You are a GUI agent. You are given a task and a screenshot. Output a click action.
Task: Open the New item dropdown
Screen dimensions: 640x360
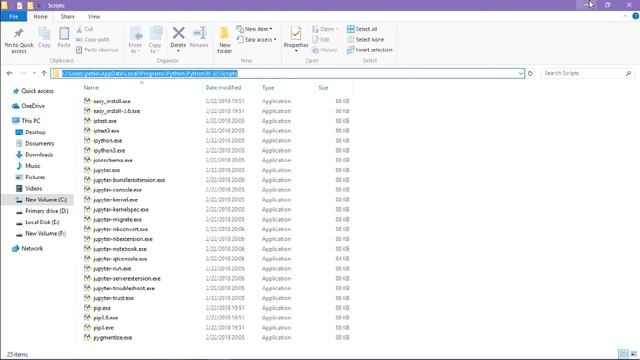pos(254,29)
